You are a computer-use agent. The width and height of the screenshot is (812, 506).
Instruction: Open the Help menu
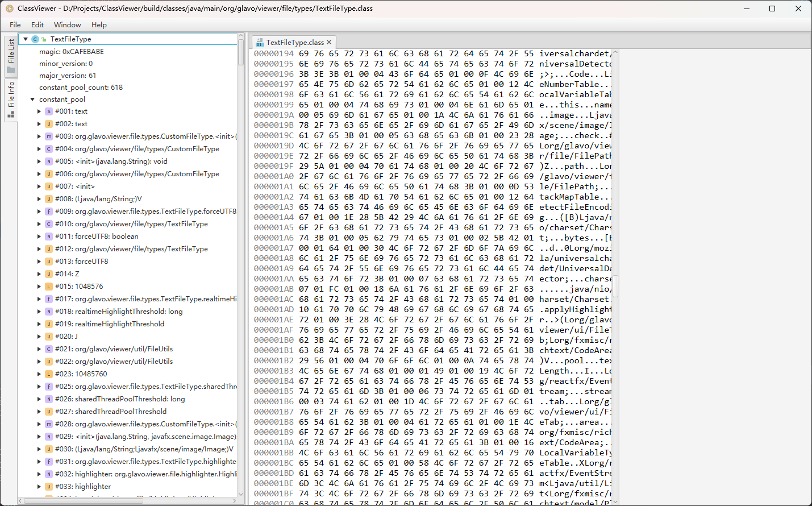point(99,24)
